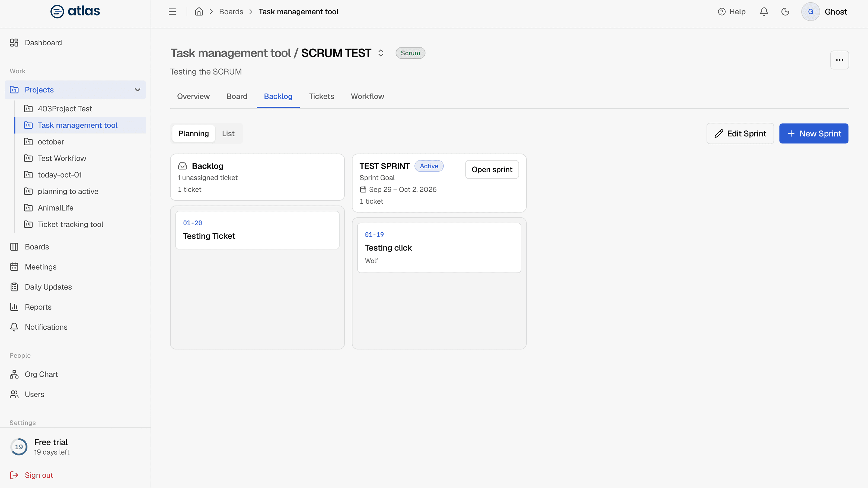This screenshot has height=488, width=868.
Task: Create a New Sprint
Action: pyautogui.click(x=814, y=134)
